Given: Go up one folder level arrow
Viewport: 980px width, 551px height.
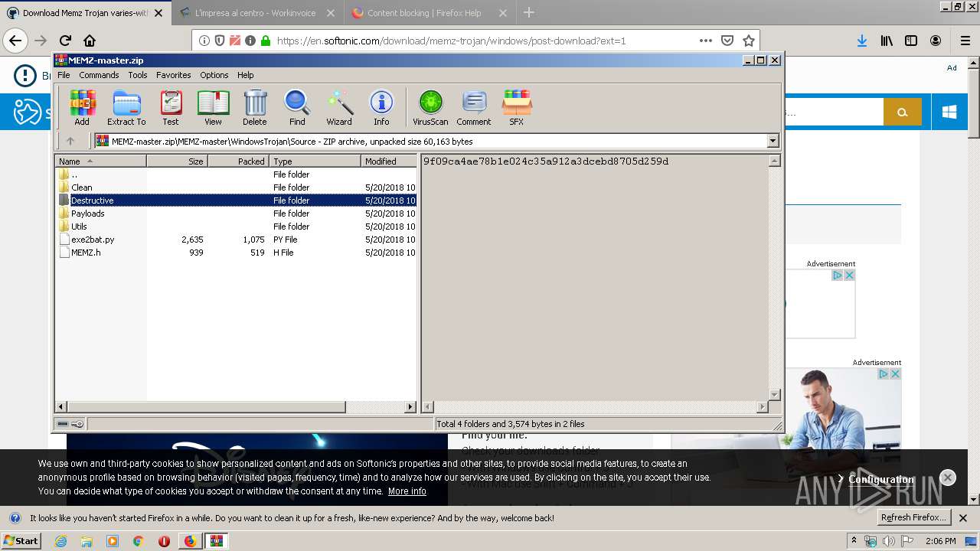Looking at the screenshot, I should tap(70, 141).
